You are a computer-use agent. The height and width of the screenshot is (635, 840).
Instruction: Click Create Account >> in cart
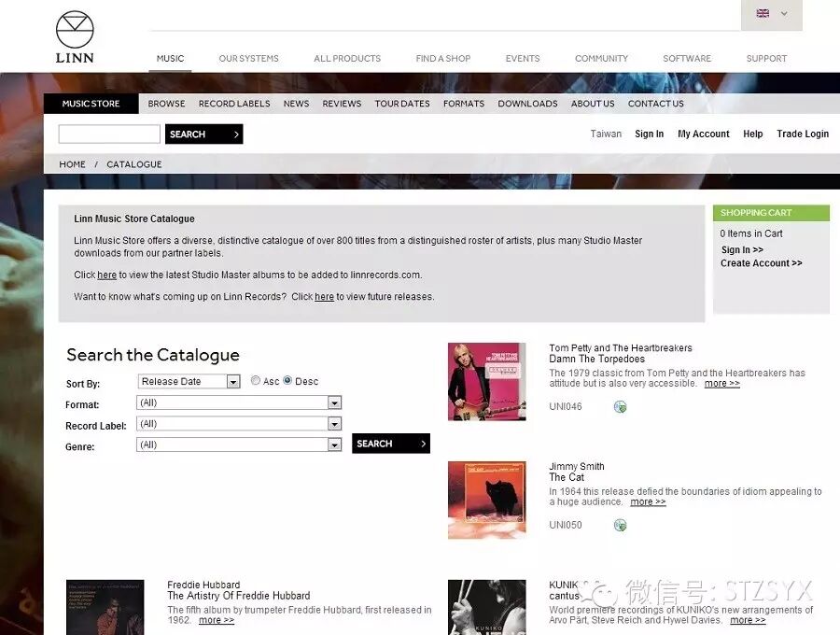coord(762,263)
